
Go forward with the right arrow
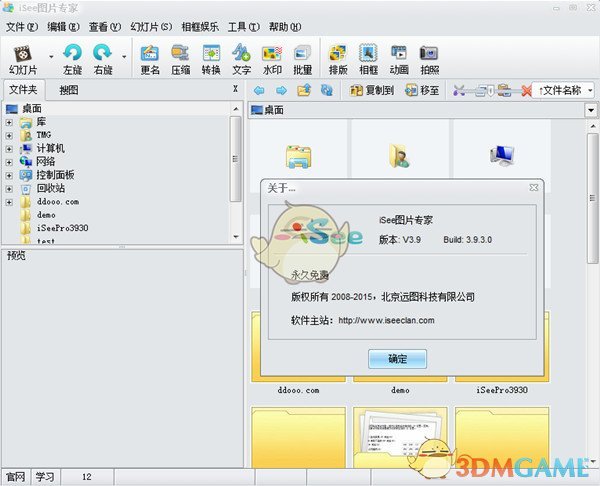coord(281,90)
